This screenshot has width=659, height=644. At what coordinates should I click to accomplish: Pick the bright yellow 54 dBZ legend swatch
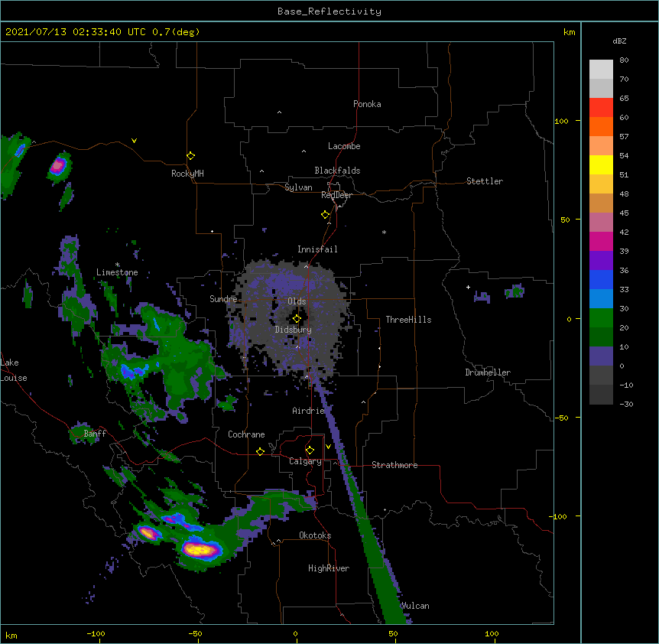tap(601, 164)
